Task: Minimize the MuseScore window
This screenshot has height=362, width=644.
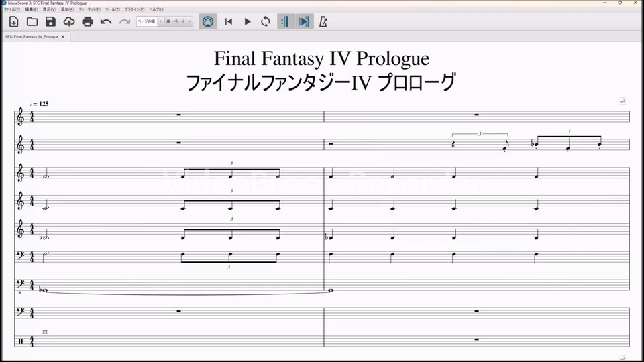Action: (605, 3)
